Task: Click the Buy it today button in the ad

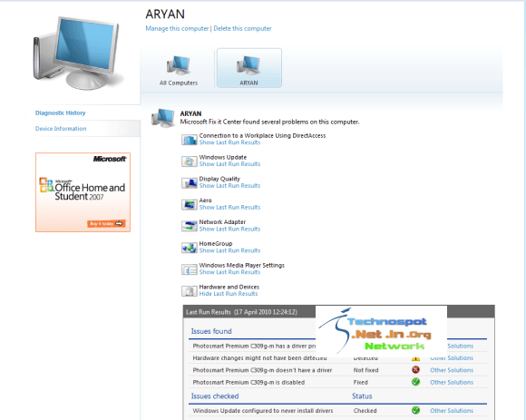Action: (106, 224)
